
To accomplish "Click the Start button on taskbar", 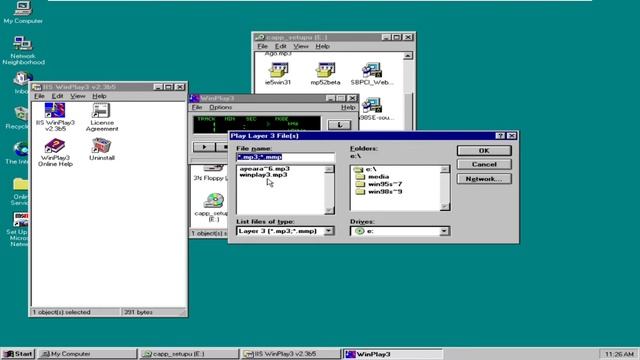I will click(x=18, y=354).
